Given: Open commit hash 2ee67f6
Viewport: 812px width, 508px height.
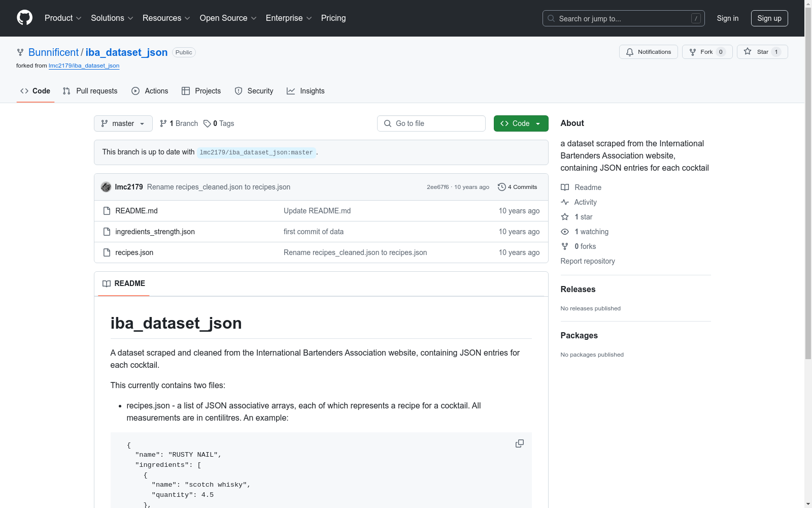Looking at the screenshot, I should click(438, 187).
